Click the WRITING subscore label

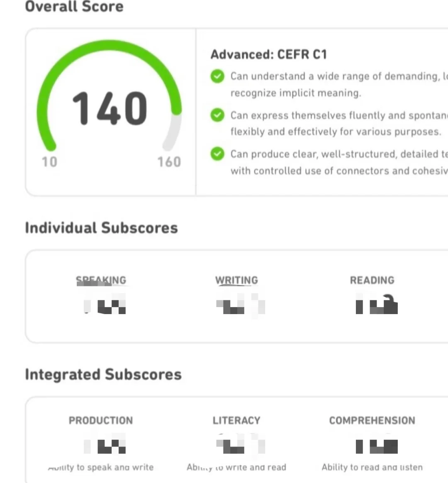[236, 280]
